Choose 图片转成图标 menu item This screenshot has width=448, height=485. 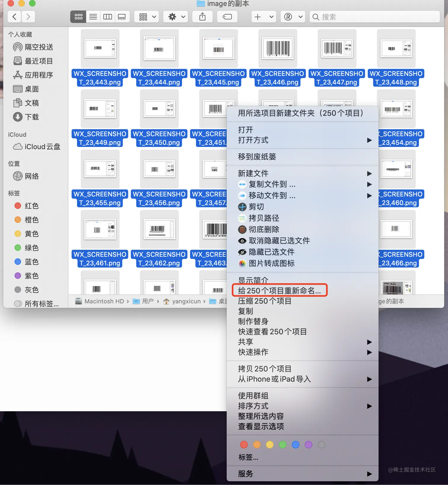pos(303,263)
